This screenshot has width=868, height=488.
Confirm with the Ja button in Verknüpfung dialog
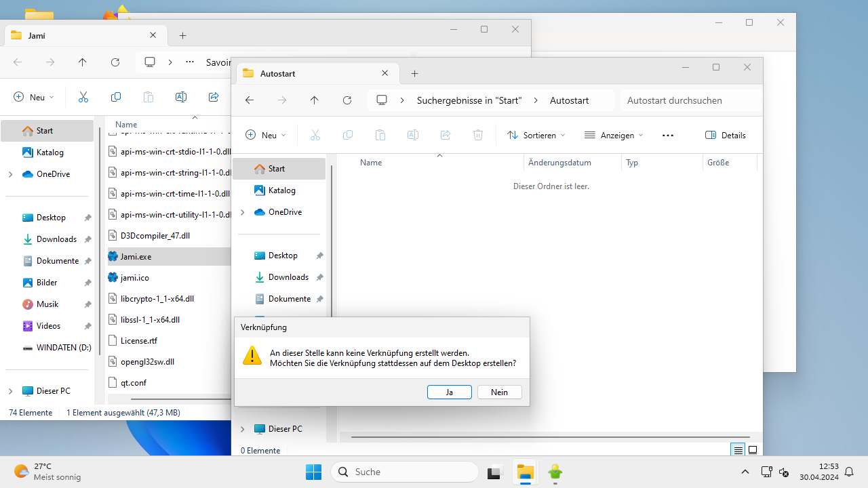450,392
